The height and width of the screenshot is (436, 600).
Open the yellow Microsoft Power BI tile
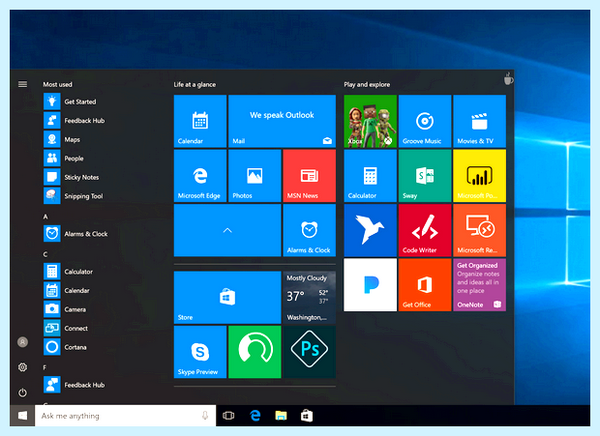479,176
